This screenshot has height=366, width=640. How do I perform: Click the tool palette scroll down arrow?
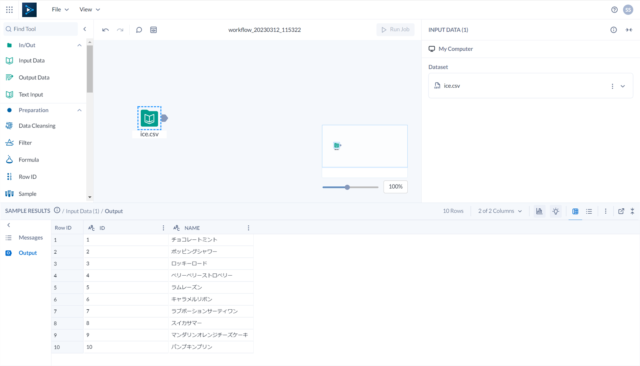pyautogui.click(x=90, y=197)
